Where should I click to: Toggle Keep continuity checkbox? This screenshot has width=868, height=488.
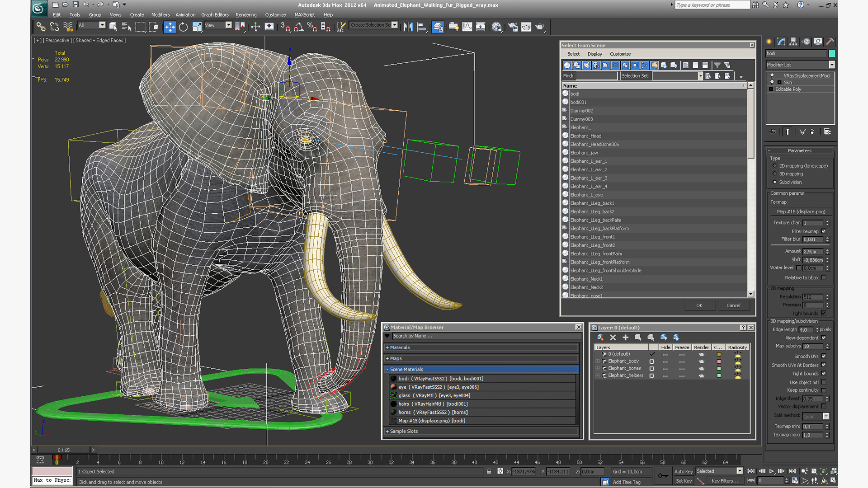click(823, 390)
